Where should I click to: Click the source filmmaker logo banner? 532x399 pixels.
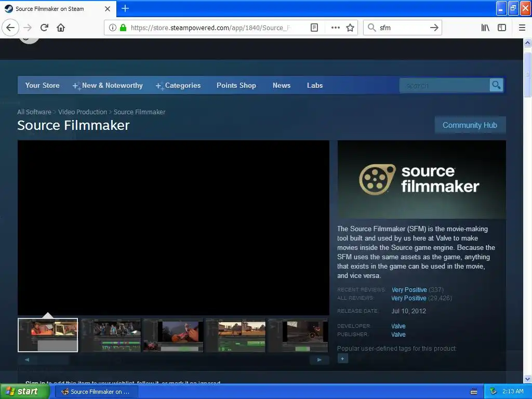(x=421, y=179)
